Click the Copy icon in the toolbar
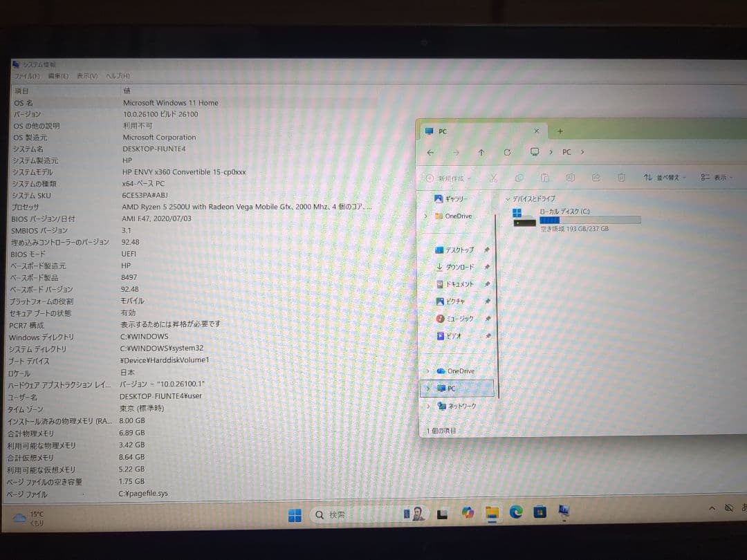 519,178
